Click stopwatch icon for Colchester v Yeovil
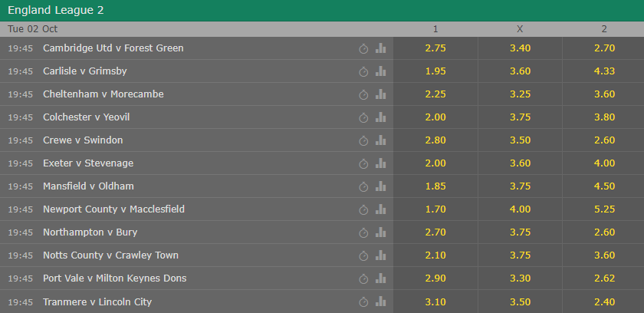 pyautogui.click(x=363, y=117)
